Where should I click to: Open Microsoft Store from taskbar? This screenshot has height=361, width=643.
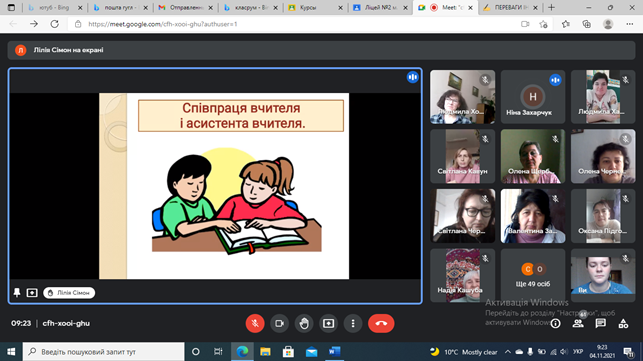[288, 352]
